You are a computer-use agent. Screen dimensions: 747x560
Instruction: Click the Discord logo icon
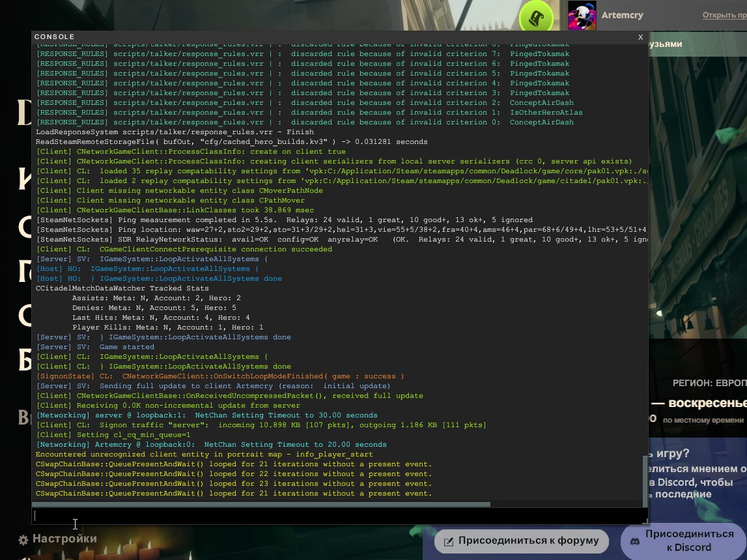tap(634, 541)
